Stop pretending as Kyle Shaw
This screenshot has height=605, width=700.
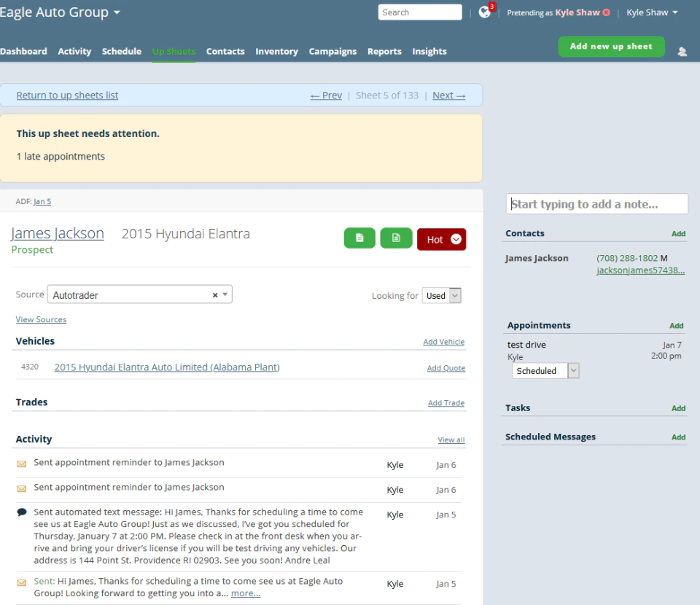click(606, 12)
